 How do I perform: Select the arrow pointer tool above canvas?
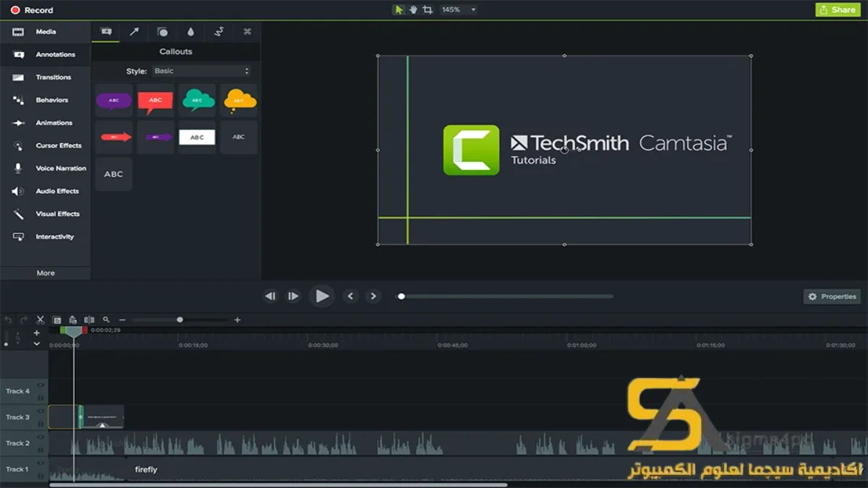(x=399, y=9)
